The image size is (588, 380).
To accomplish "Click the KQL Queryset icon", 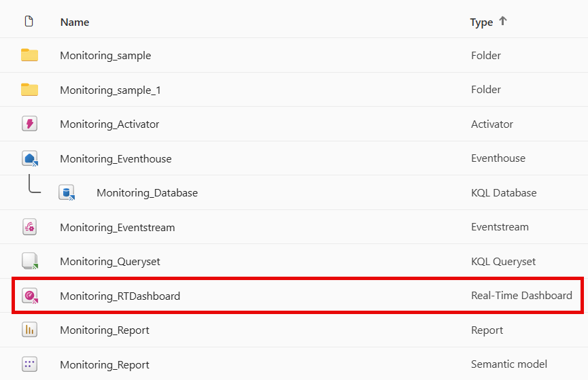I will pos(29,261).
